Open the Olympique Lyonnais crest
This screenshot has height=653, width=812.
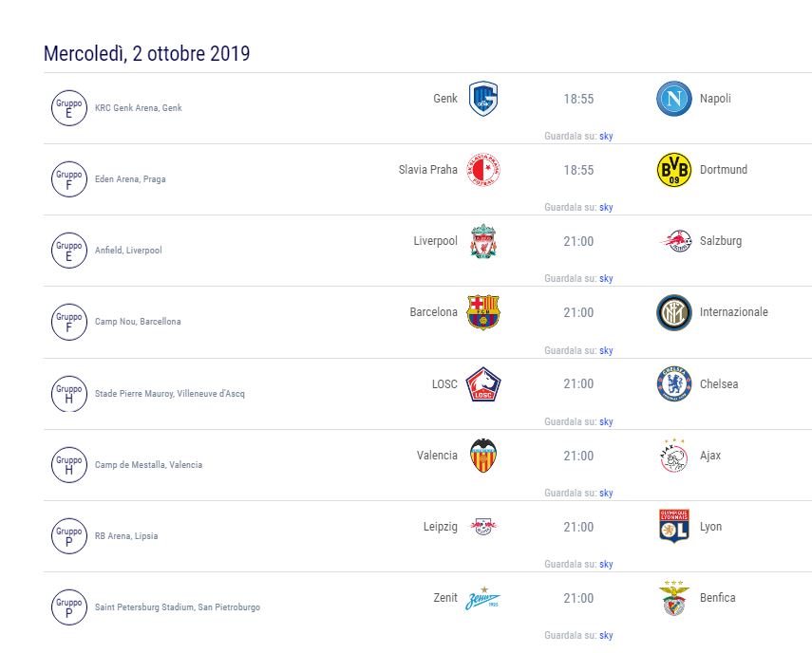[x=673, y=527]
